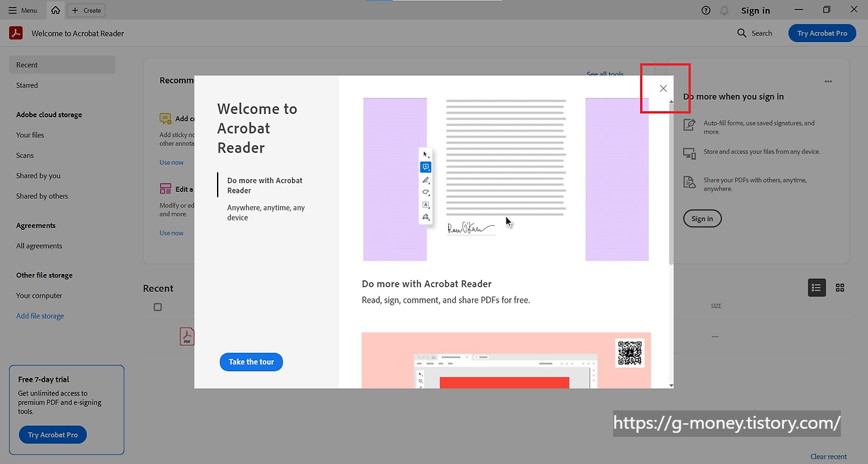The width and height of the screenshot is (868, 464).
Task: Click the dialog scrollbar down arrow
Action: point(671,385)
